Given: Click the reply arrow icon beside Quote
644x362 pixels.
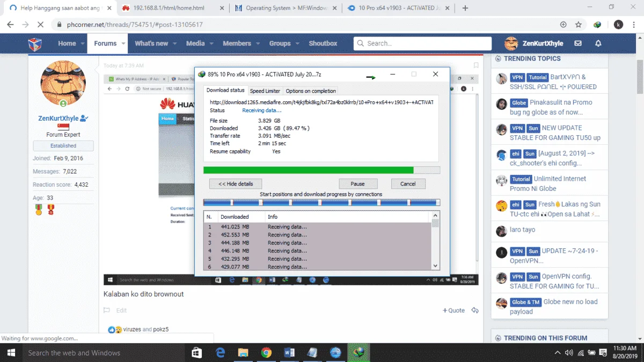Looking at the screenshot, I should pyautogui.click(x=474, y=310).
